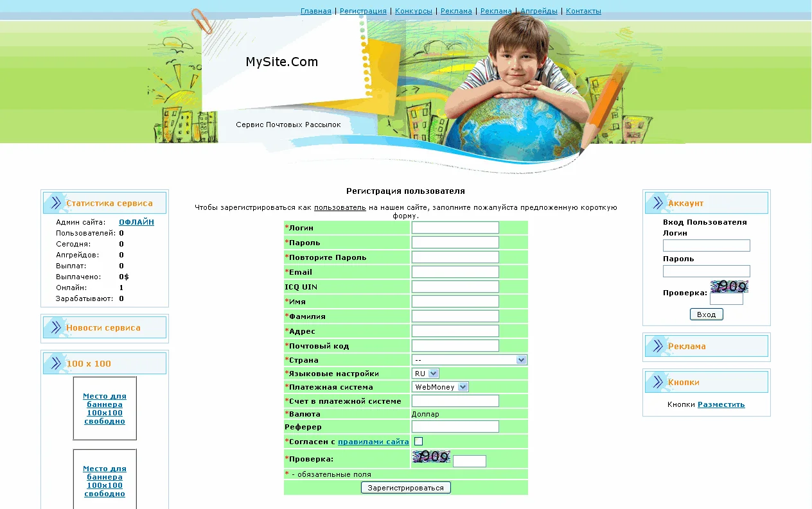Focus the Логин field in the Аккаунт panel
This screenshot has width=812, height=509.
(x=707, y=245)
